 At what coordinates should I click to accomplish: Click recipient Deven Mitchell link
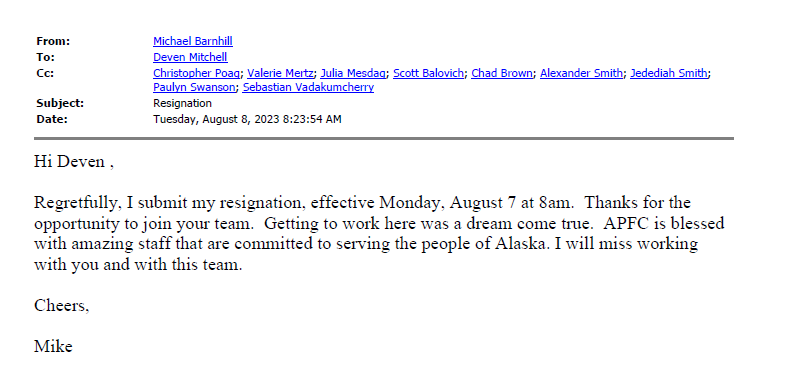(x=190, y=57)
